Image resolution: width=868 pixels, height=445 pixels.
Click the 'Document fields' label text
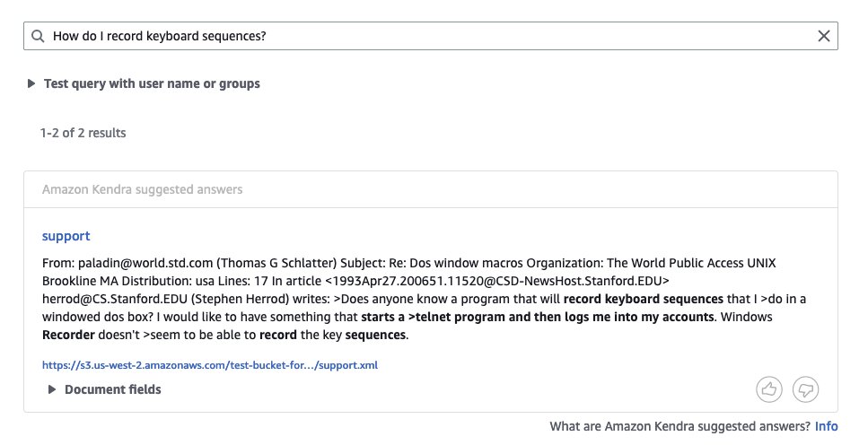(x=113, y=389)
